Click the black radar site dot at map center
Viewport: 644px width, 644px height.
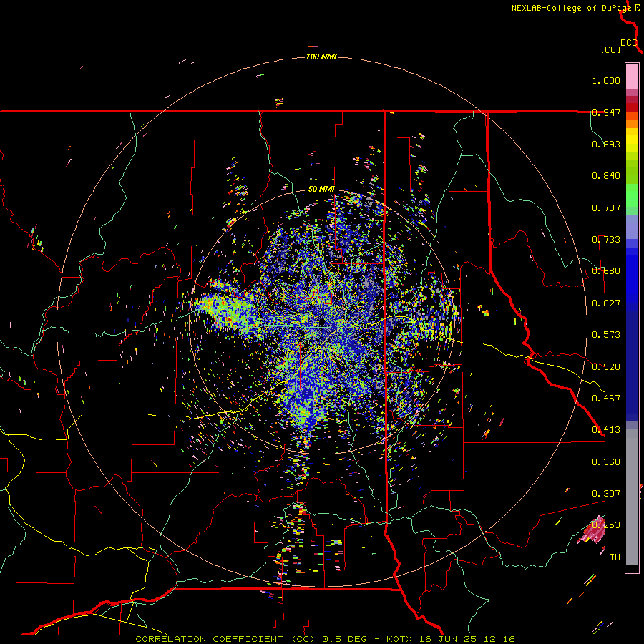(322, 323)
